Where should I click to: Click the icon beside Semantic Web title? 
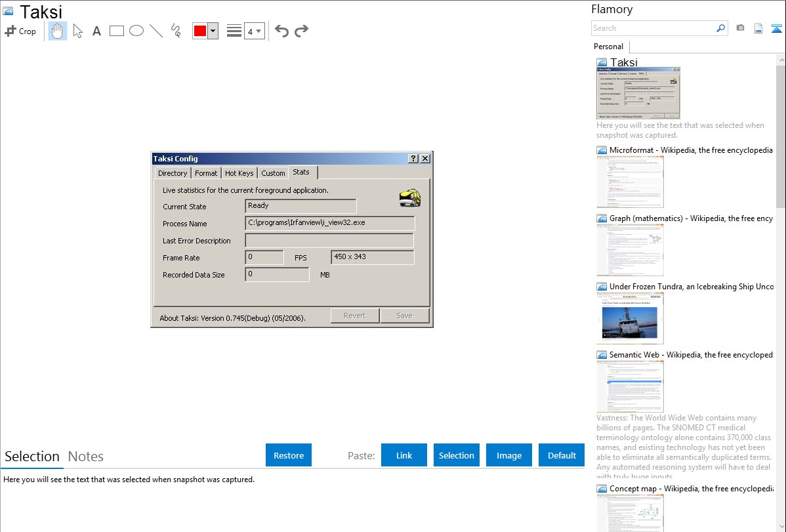[602, 355]
